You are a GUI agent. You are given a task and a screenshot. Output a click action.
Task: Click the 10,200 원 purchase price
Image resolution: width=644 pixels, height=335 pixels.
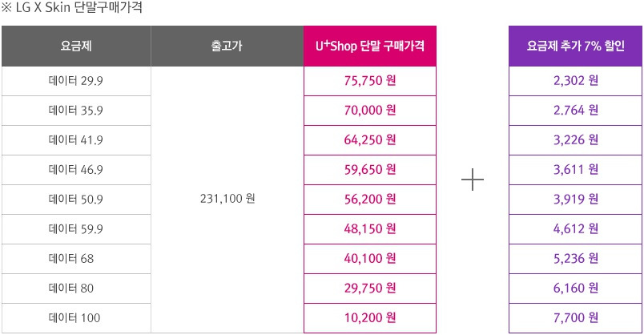pos(369,317)
